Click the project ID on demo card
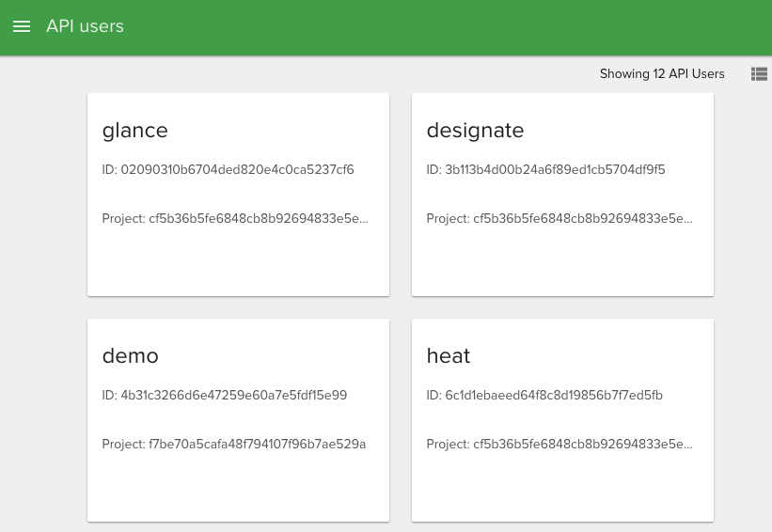Image resolution: width=772 pixels, height=532 pixels. coord(233,445)
